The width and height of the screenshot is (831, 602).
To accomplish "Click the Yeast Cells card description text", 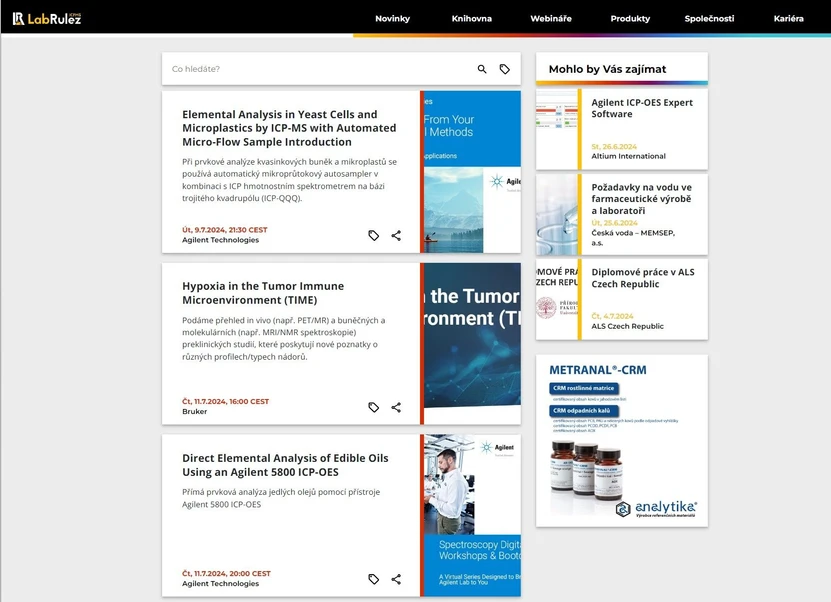I will coord(289,180).
